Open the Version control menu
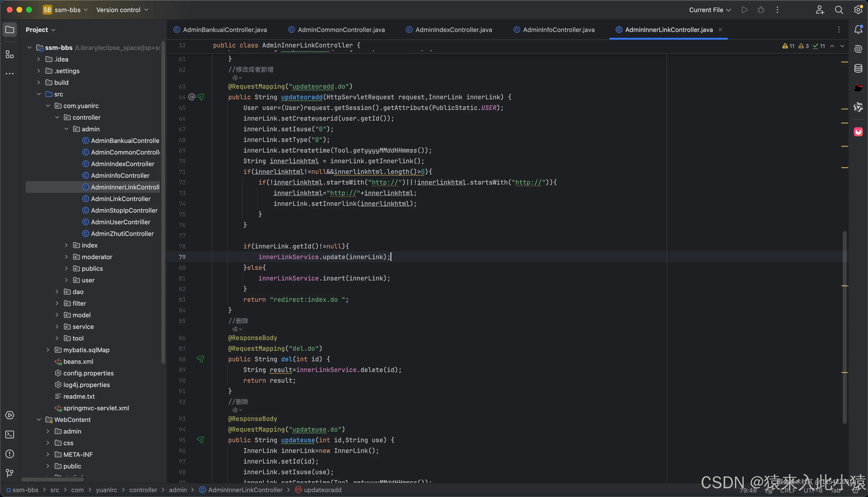Image resolution: width=868 pixels, height=497 pixels. (122, 10)
